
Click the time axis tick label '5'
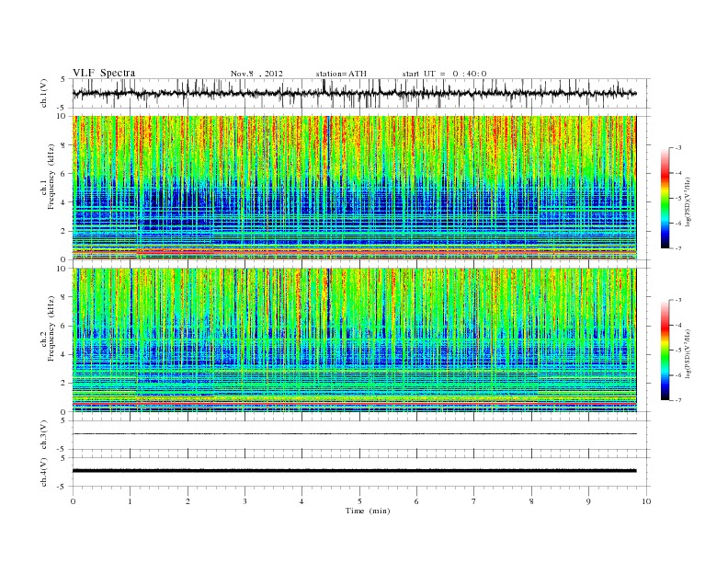click(x=359, y=501)
